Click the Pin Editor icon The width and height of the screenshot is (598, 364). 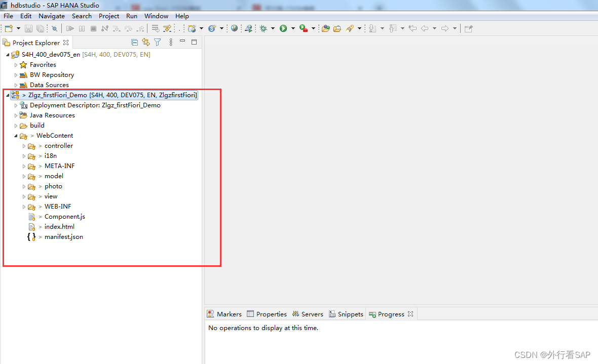[469, 28]
